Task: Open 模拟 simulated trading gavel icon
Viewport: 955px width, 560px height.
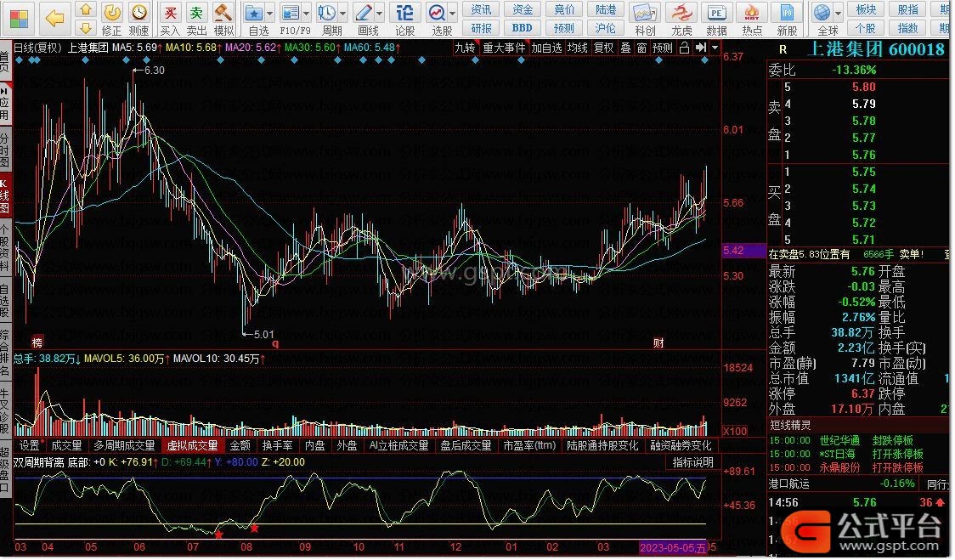Action: 223,20
